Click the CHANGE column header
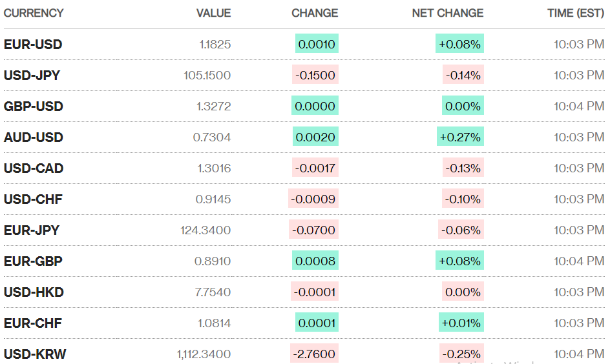The image size is (610, 364). [315, 13]
